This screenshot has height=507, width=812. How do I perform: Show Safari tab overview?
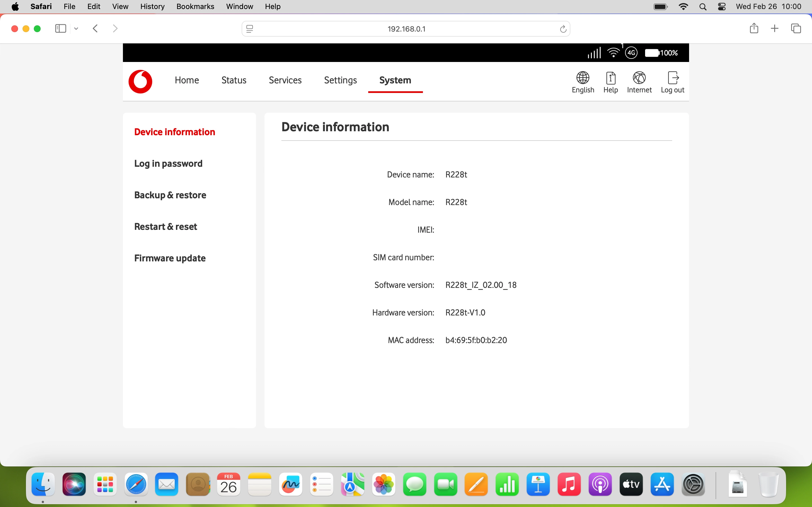point(796,28)
